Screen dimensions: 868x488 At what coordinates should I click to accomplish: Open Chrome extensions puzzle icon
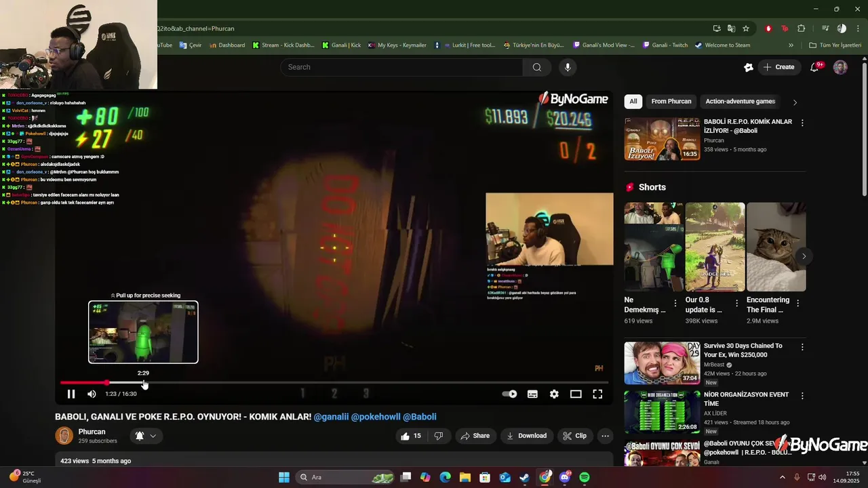coord(801,28)
